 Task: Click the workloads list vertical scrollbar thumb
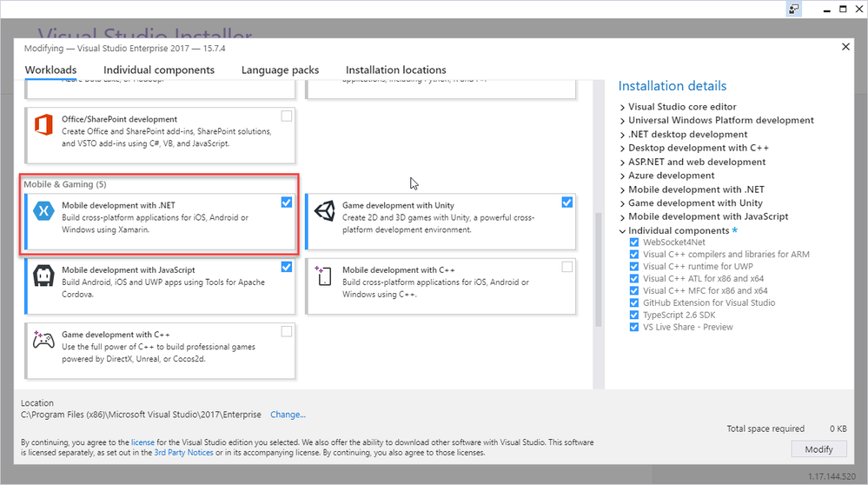click(598, 269)
